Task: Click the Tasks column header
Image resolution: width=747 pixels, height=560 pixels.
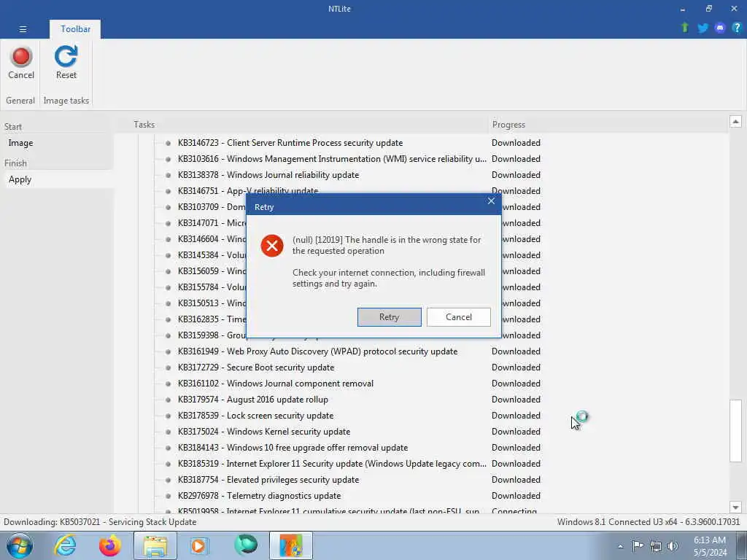Action: click(144, 124)
